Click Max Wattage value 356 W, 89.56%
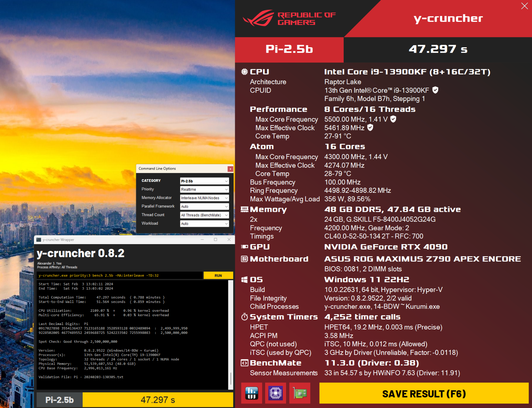 click(x=347, y=199)
